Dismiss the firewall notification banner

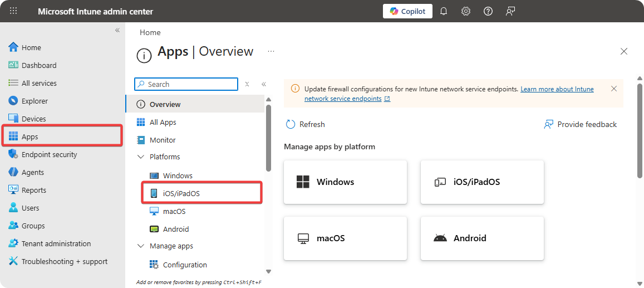[613, 89]
